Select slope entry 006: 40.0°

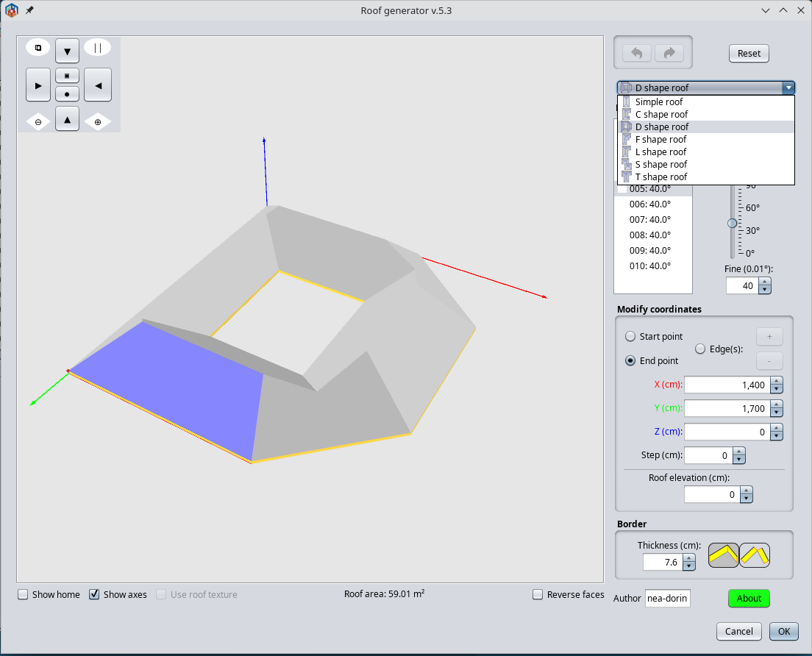(653, 204)
